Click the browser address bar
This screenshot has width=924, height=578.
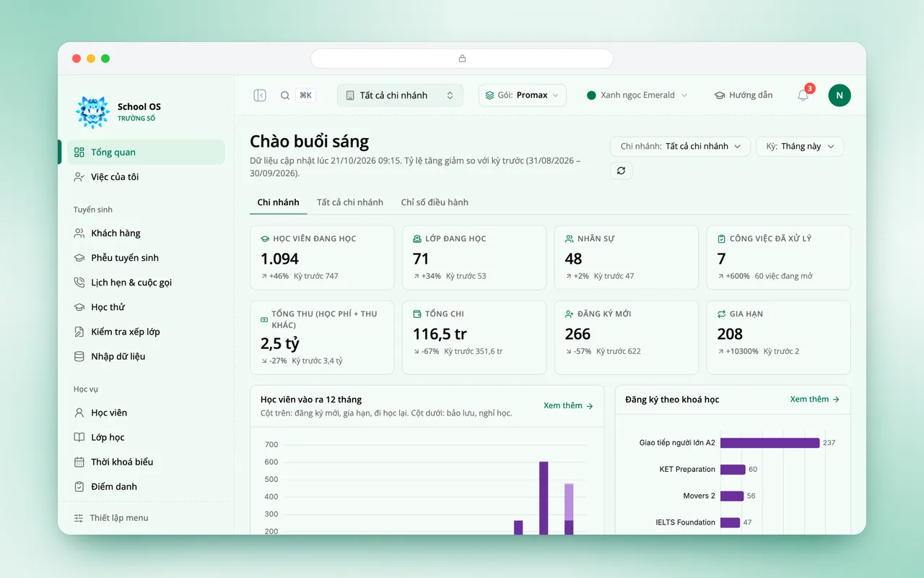(x=462, y=59)
